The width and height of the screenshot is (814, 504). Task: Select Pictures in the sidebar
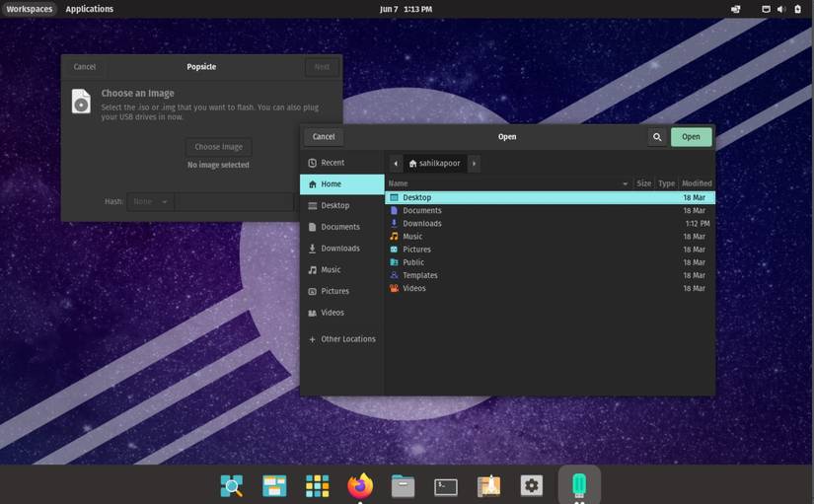[342, 291]
